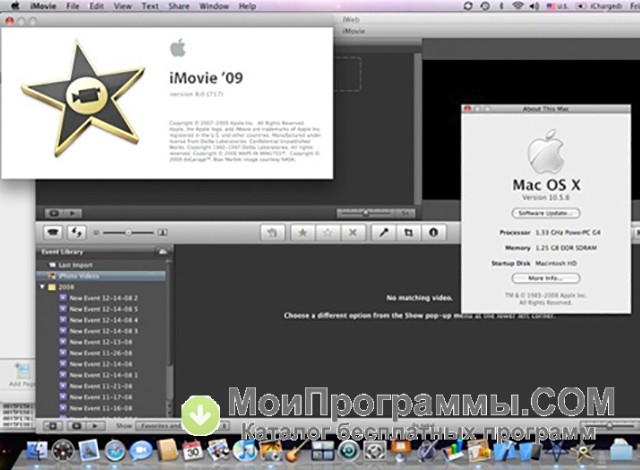Collapse the 2008 folder triangle

coord(42,287)
